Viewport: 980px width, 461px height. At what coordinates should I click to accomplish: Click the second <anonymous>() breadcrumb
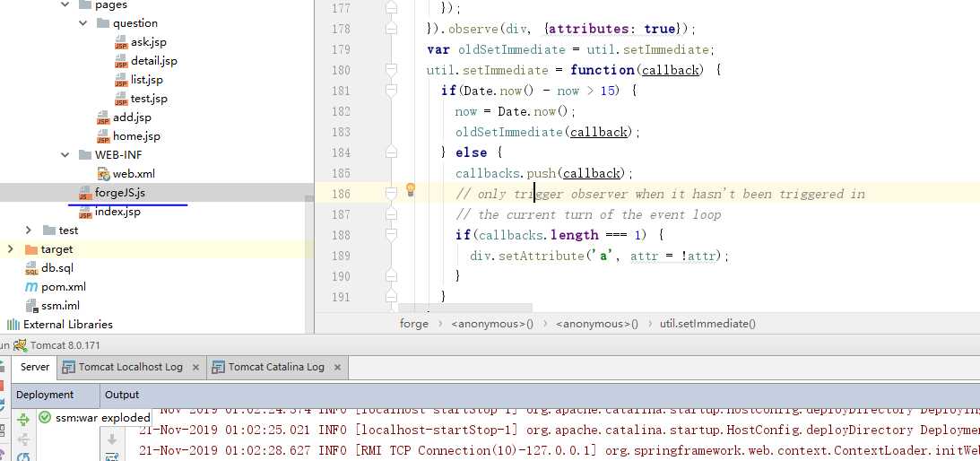597,324
